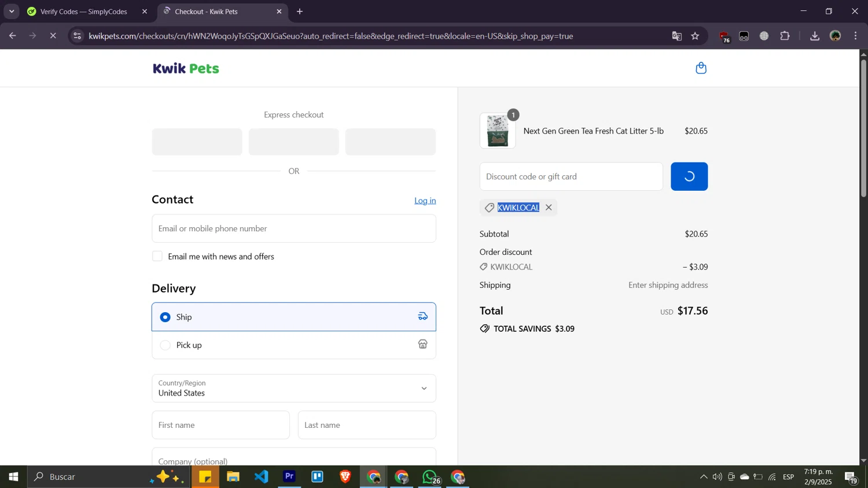868x488 pixels.
Task: Open the volume control in tray
Action: pos(718,477)
